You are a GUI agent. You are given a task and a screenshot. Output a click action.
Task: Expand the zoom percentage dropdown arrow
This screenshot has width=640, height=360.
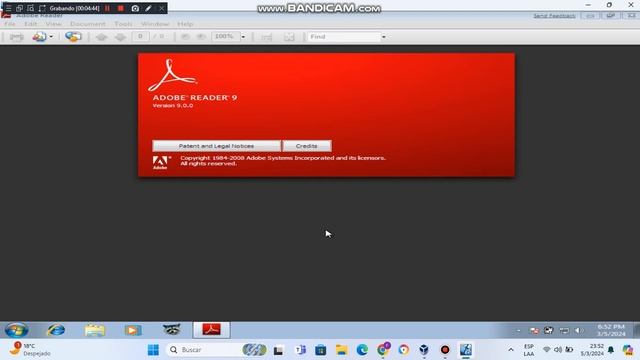coord(243,37)
